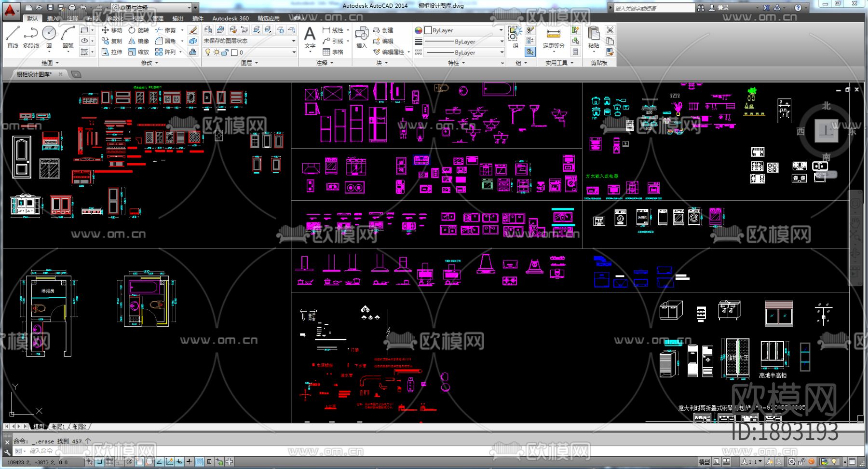868x469 pixels.
Task: Switch to the Annotate (注释) ribbon tab
Action: [x=72, y=18]
